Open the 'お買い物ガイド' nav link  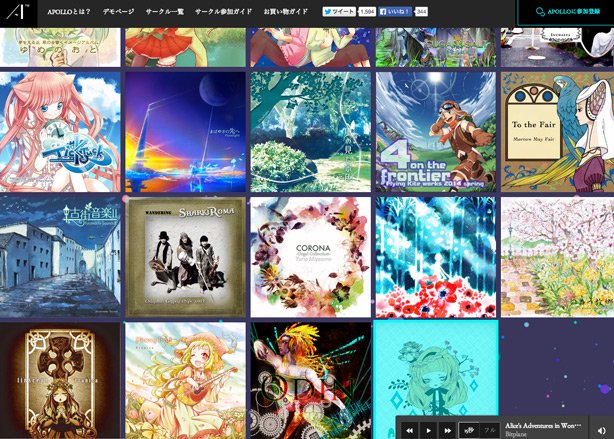[286, 12]
